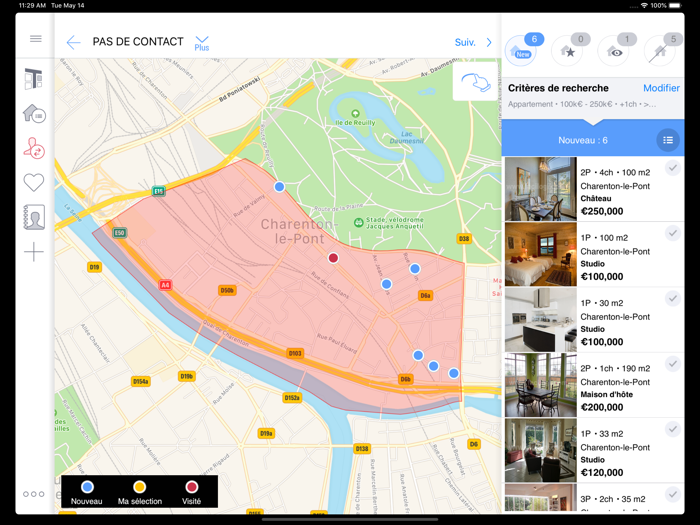Check the 1P 100 m2 Studio listing

click(x=673, y=233)
